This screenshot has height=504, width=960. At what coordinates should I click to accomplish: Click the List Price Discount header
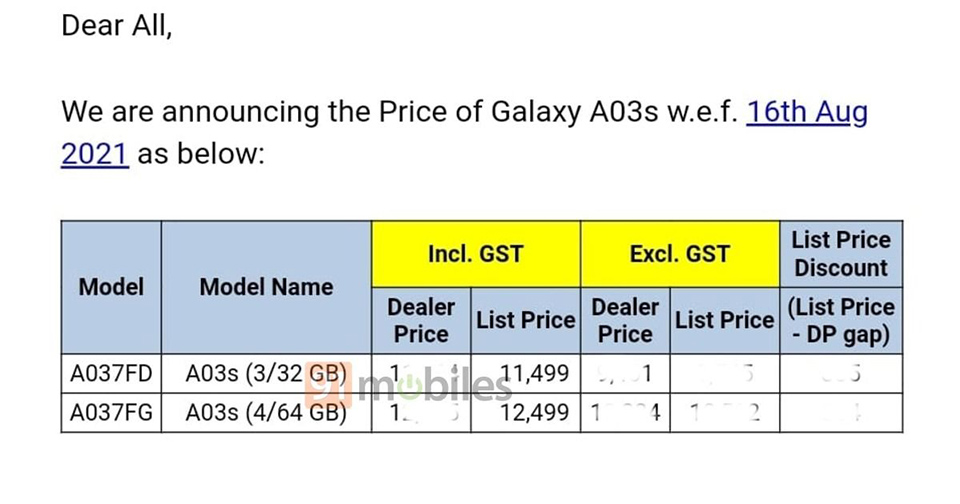(841, 254)
